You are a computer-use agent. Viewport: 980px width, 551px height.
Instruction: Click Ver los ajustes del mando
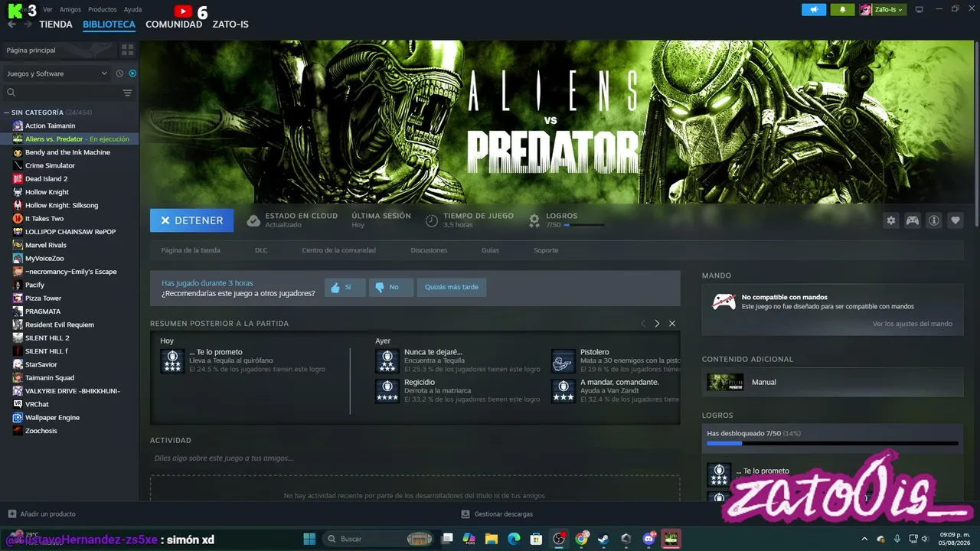[x=913, y=324]
